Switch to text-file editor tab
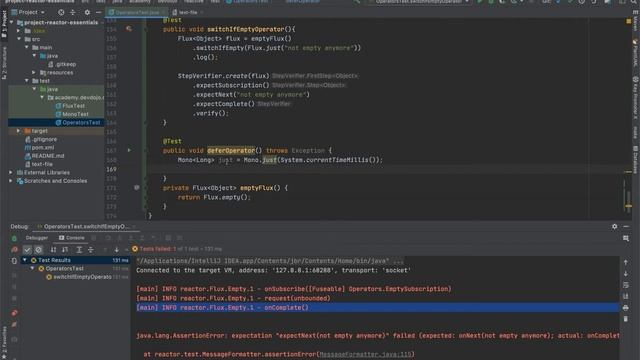640x360 pixels. [x=187, y=12]
